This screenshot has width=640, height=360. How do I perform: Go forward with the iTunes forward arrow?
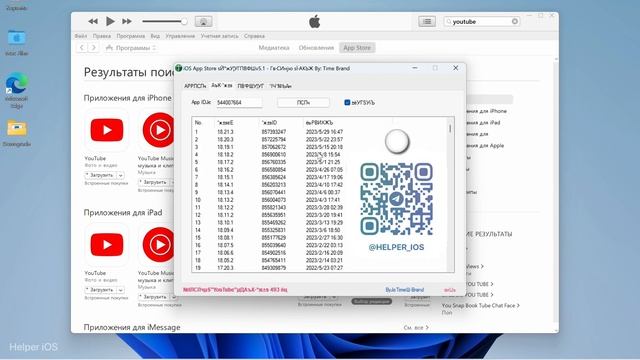(x=93, y=48)
